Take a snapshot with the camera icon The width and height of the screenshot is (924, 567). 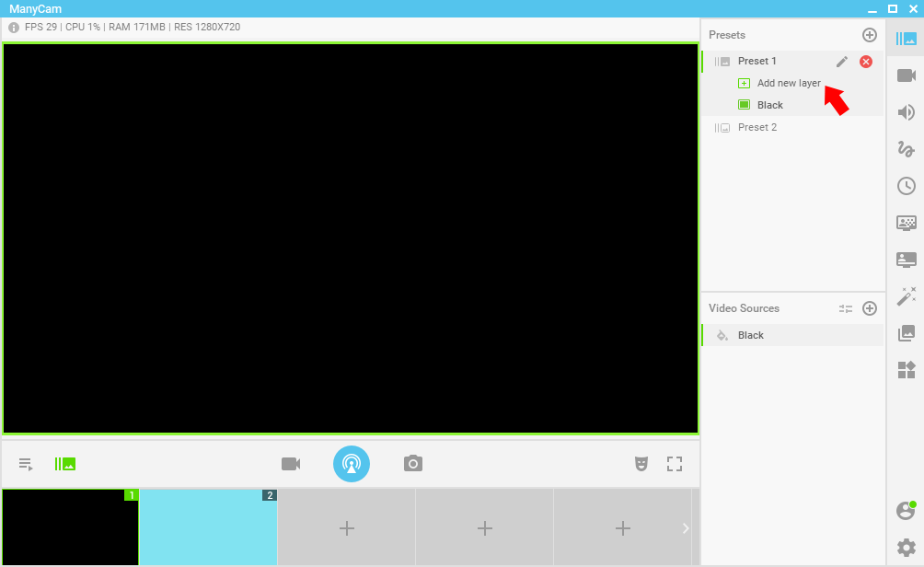pos(413,463)
